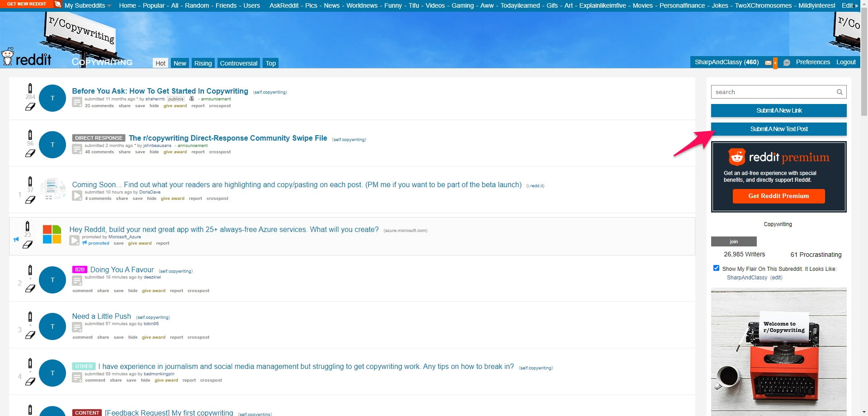The image size is (868, 416).
Task: Downvote the 'Doing You A Favour' post
Action: [x=30, y=288]
